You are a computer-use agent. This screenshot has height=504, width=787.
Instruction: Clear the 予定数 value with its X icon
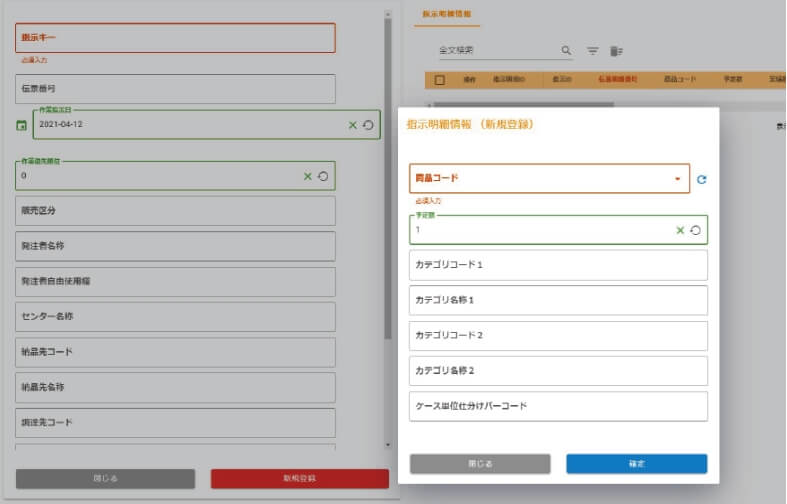[680, 230]
